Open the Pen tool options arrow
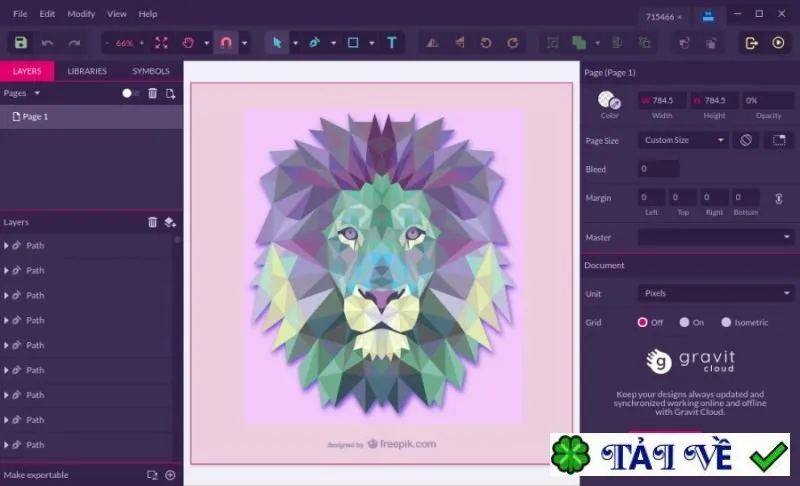The image size is (800, 486). coord(333,43)
